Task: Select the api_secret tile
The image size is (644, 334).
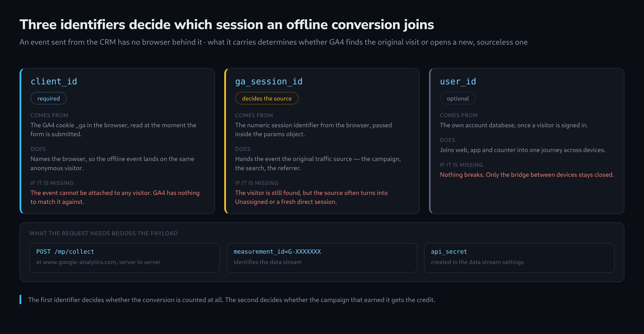Action: point(519,258)
